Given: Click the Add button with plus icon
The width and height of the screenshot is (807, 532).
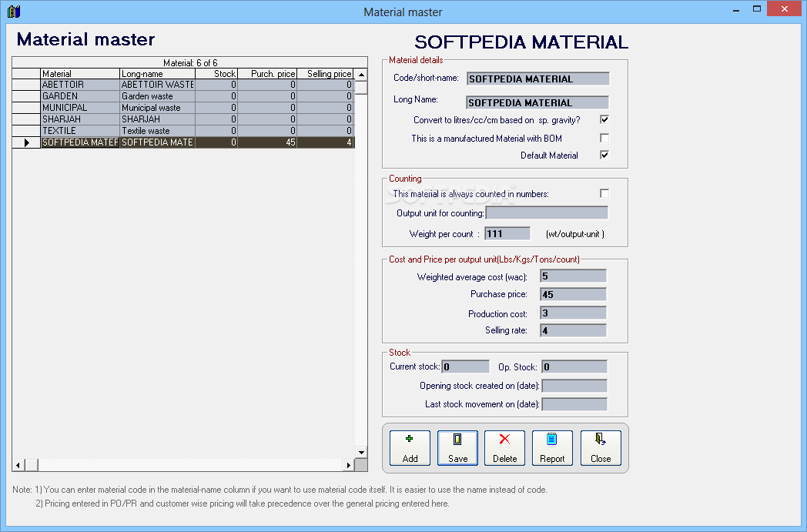Looking at the screenshot, I should pyautogui.click(x=410, y=447).
